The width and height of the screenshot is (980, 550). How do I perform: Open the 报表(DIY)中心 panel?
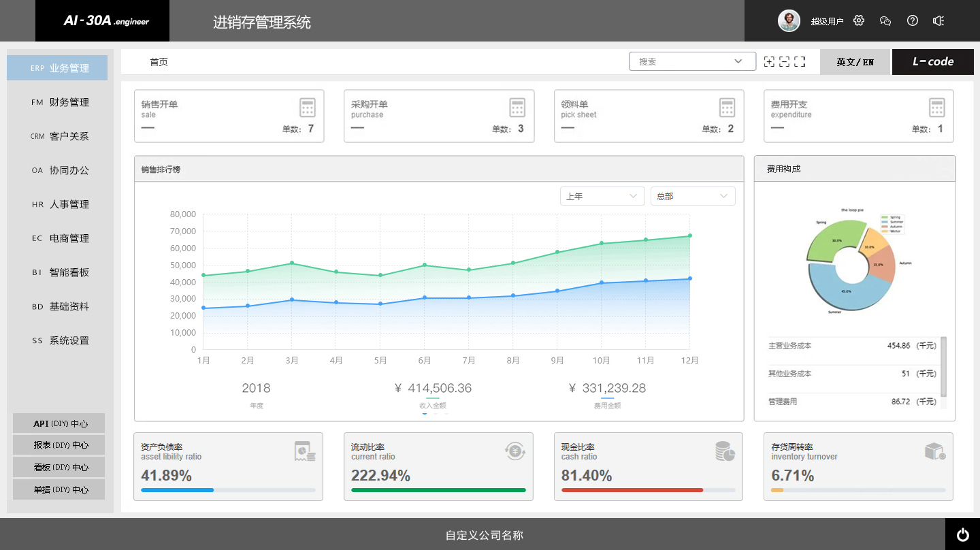[x=59, y=444]
